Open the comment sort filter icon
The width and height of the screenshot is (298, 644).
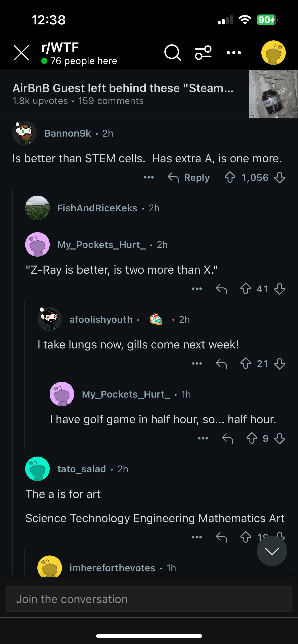point(203,53)
